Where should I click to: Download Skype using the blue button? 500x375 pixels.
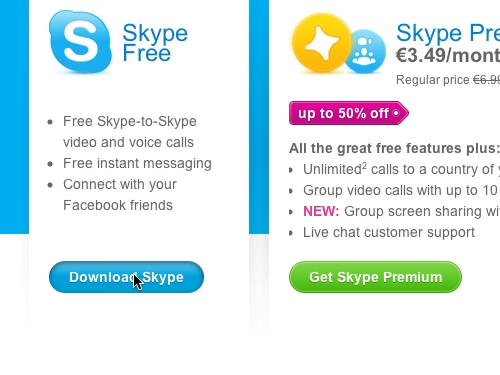click(x=126, y=277)
